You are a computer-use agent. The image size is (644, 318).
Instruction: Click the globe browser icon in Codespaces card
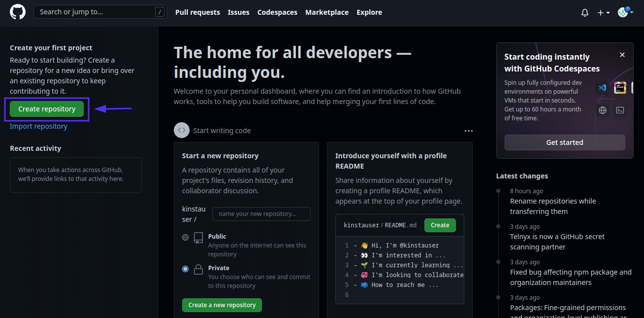[x=603, y=110]
